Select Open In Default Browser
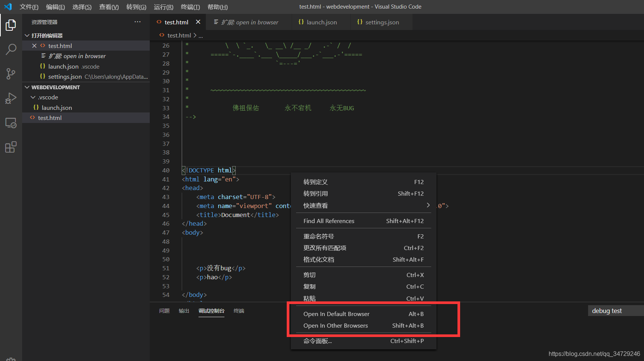This screenshot has height=361, width=644. coord(336,314)
